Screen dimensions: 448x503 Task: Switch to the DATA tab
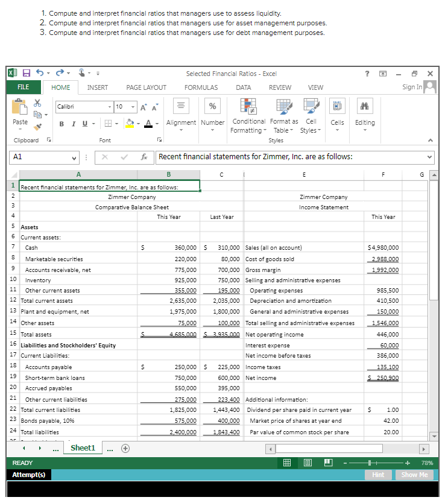[244, 87]
